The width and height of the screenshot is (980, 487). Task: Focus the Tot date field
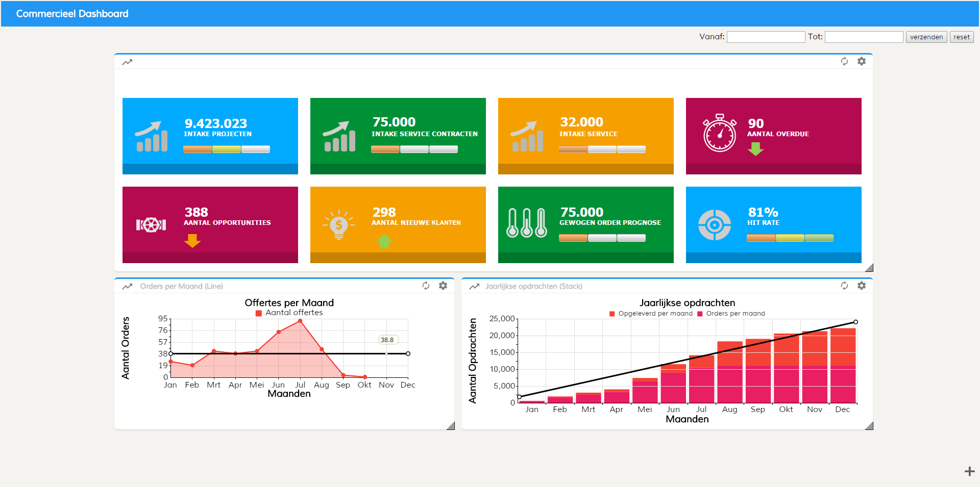(864, 37)
